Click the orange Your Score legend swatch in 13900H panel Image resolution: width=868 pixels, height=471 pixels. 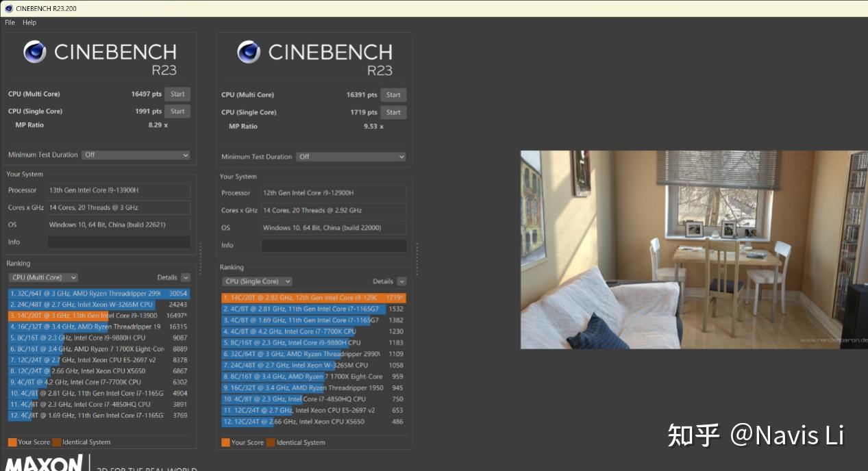coord(12,442)
